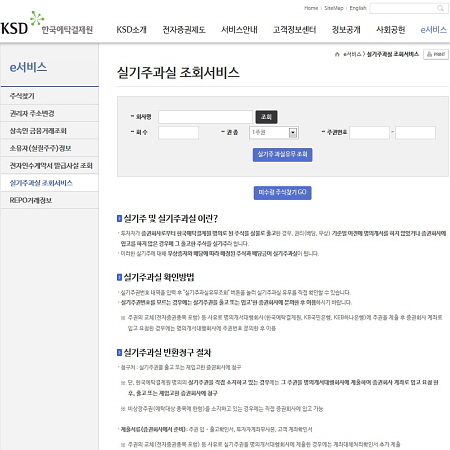Click the 회수 input field
450x450 pixels.
pyautogui.click(x=178, y=133)
